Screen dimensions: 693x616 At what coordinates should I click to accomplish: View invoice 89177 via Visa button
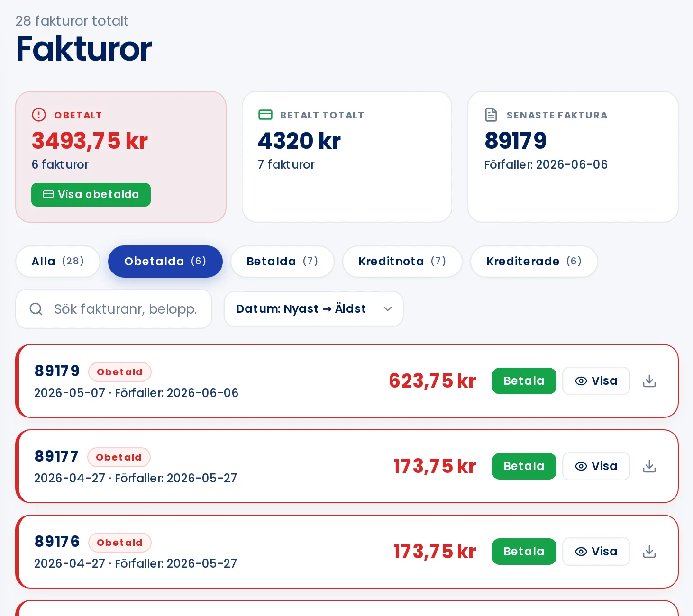pyautogui.click(x=596, y=466)
